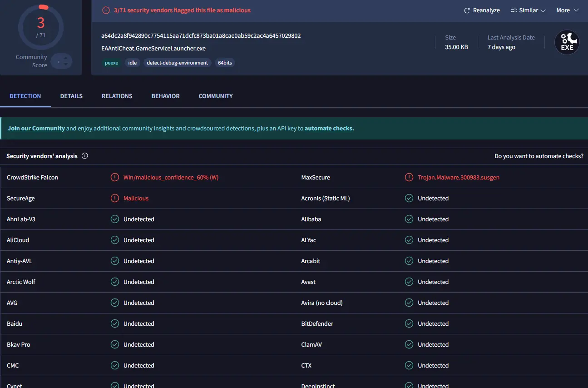
Task: Click the Arctic Wolf vendor name
Action: [21, 282]
